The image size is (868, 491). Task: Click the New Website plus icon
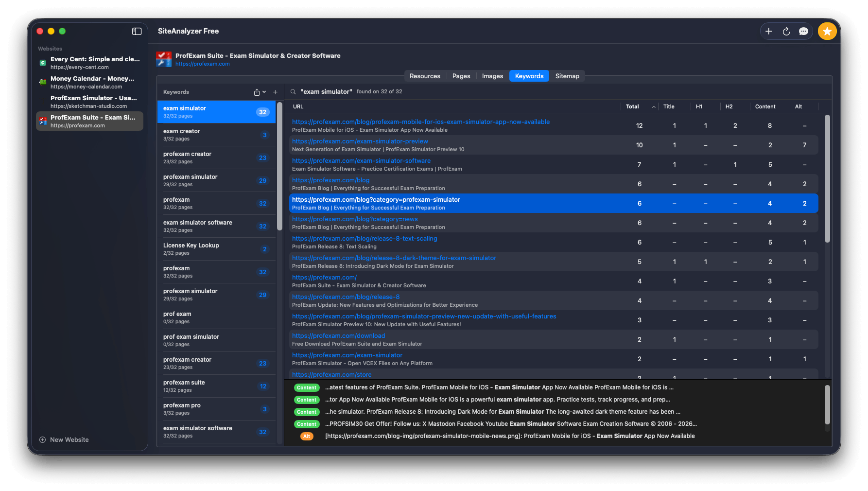(x=43, y=439)
